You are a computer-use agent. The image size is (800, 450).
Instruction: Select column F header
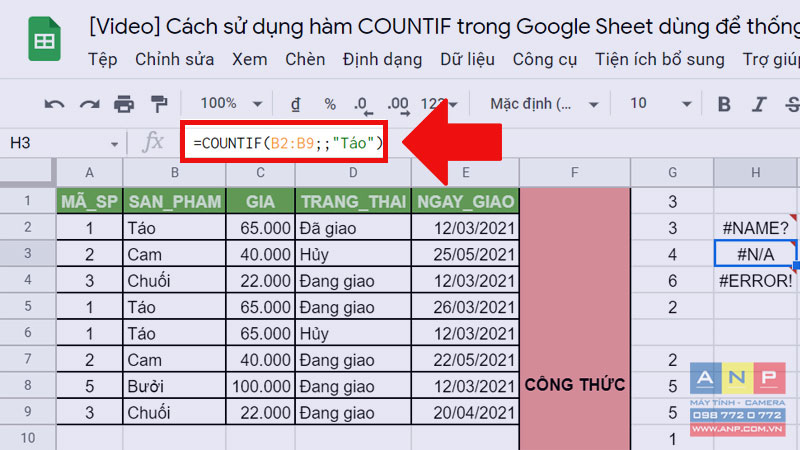pyautogui.click(x=575, y=172)
